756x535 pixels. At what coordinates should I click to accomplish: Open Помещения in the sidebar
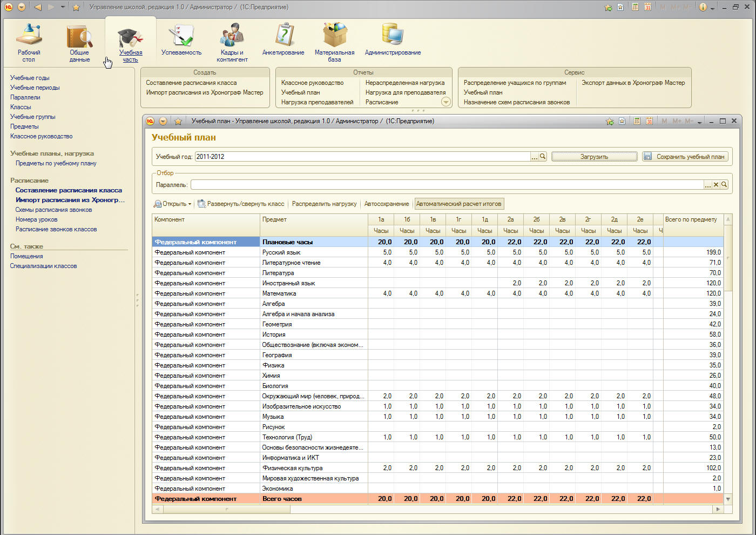(26, 256)
